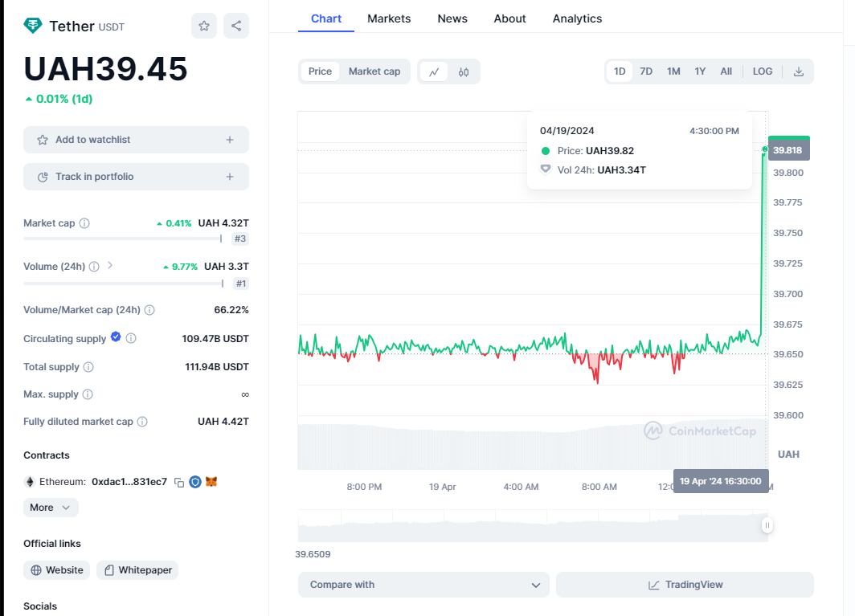The width and height of the screenshot is (855, 616).
Task: Open Volume (24h) info icon
Action: (x=94, y=267)
